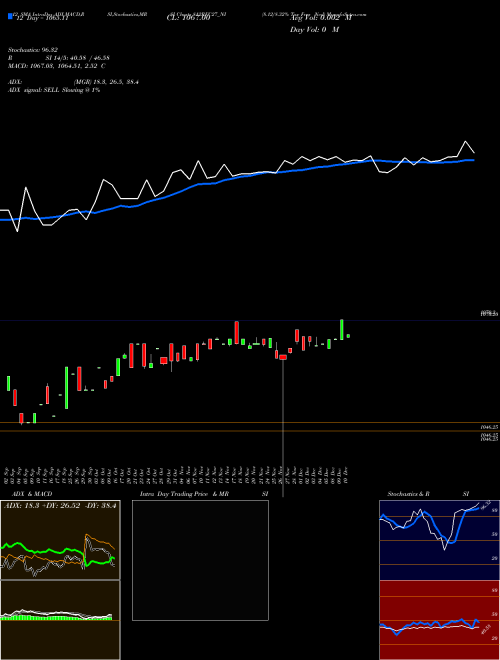
Task: Click the white price line peak at far right
Action: tap(465, 141)
